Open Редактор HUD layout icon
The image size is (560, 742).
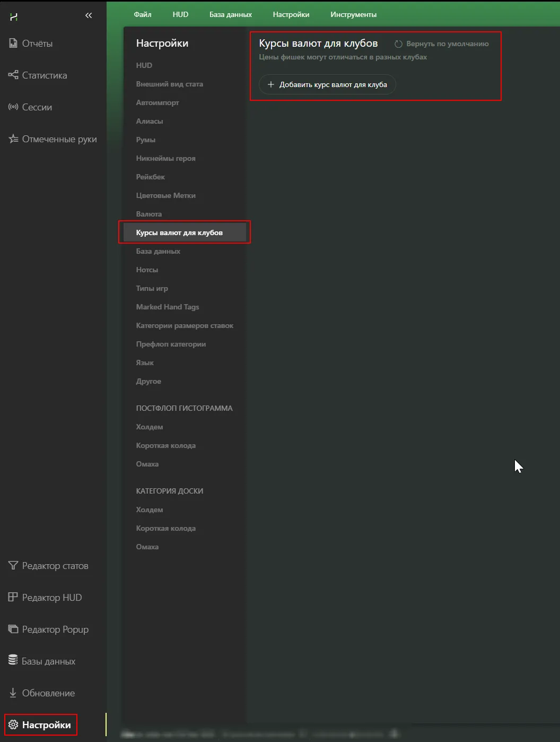[x=13, y=598]
